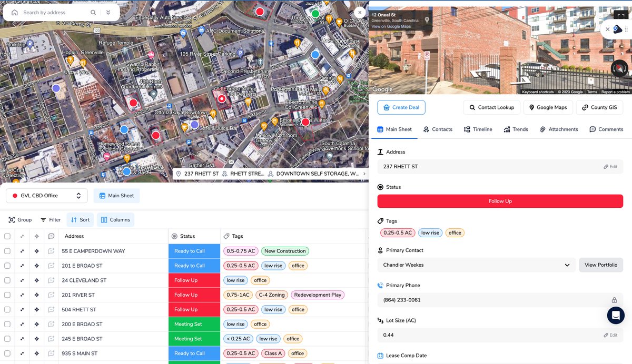Click the magnifier icon in address search
Image resolution: width=632 pixels, height=364 pixels.
click(93, 13)
